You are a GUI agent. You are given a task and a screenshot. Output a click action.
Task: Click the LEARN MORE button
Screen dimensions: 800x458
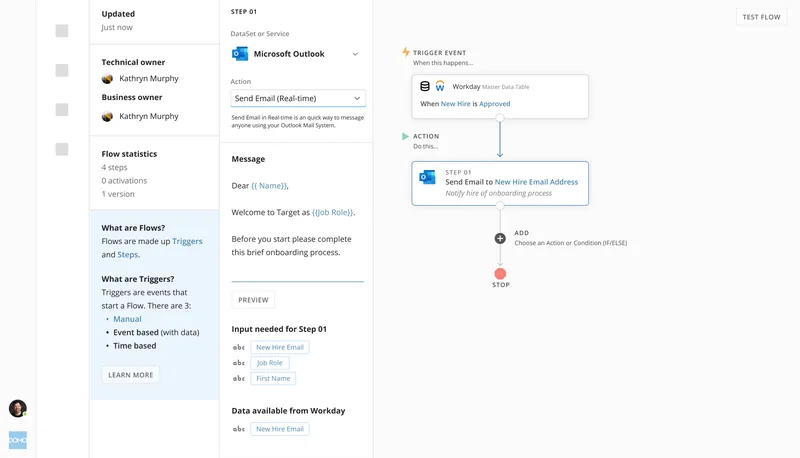point(131,375)
